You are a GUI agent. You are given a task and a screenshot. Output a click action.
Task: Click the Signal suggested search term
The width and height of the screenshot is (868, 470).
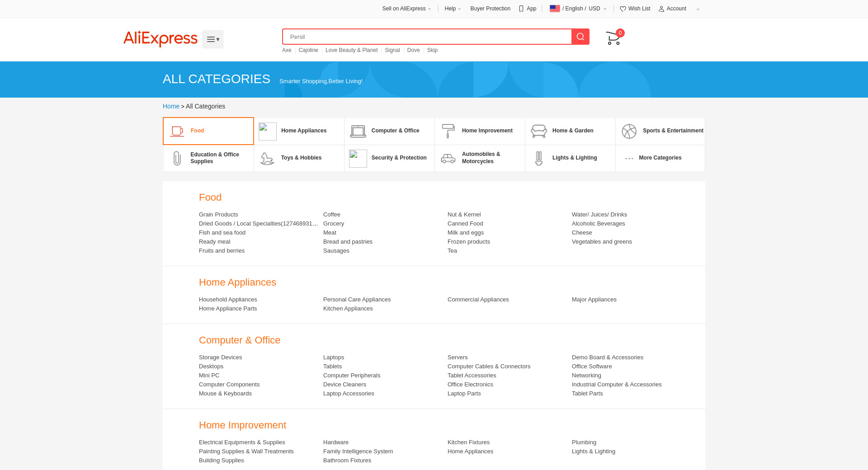pos(392,50)
